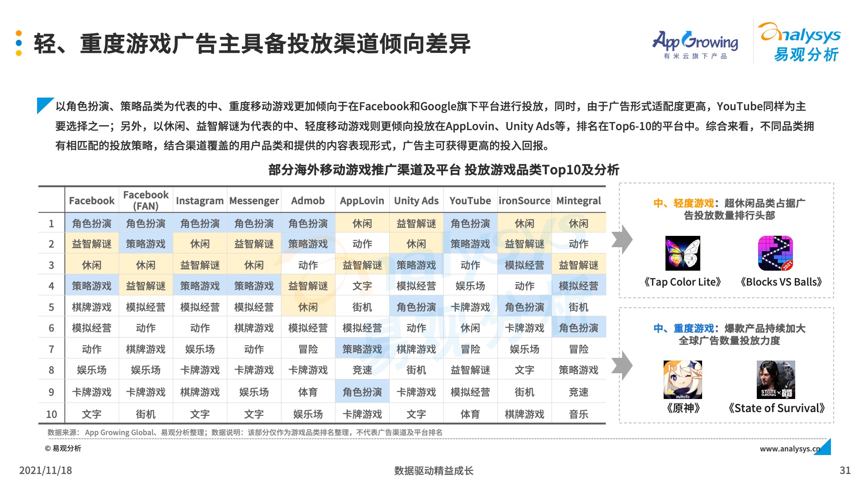
Task: Click the AppLovin rank 1 休闲 cell
Action: [362, 224]
